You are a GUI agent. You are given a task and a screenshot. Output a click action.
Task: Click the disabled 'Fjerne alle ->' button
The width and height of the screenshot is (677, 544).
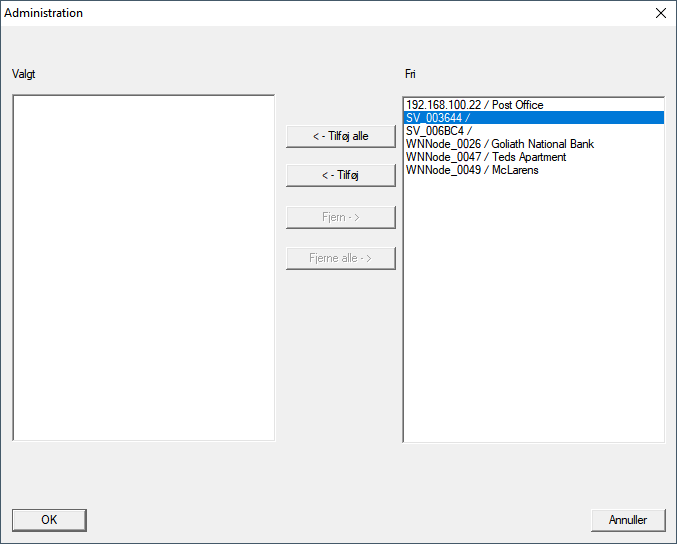[340, 258]
